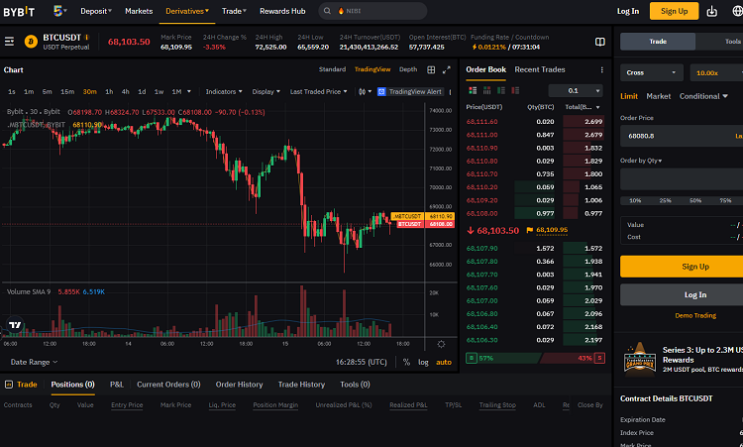Click the order quantity input field

[x=681, y=179]
